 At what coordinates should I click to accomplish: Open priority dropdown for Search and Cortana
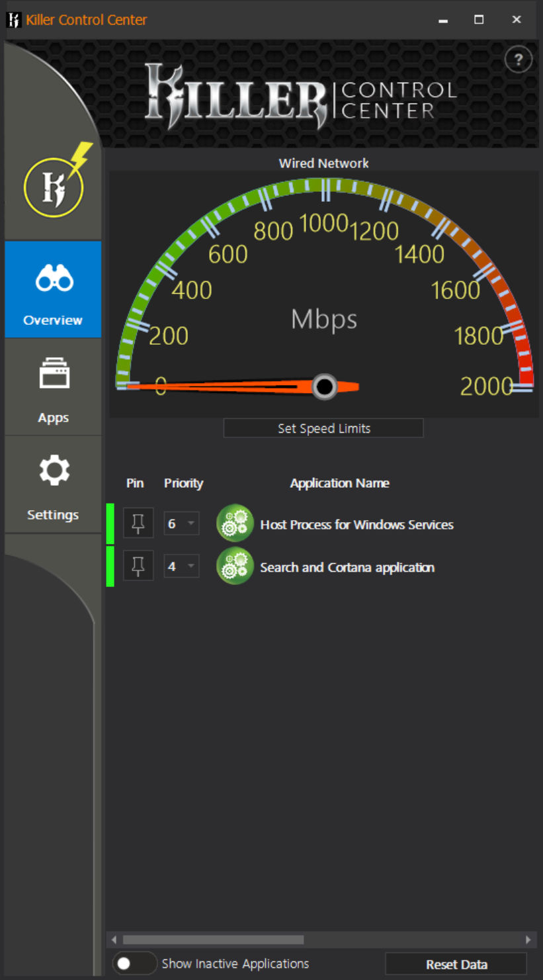[x=181, y=566]
